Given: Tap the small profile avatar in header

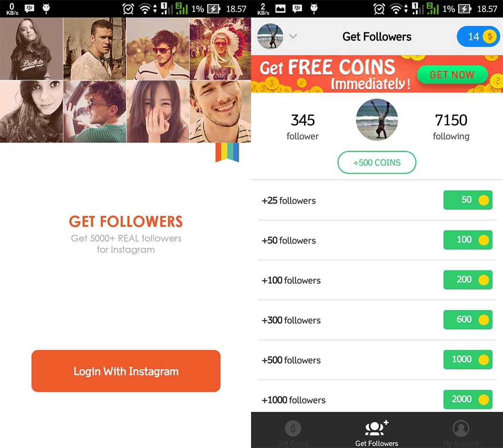Looking at the screenshot, I should tap(270, 36).
